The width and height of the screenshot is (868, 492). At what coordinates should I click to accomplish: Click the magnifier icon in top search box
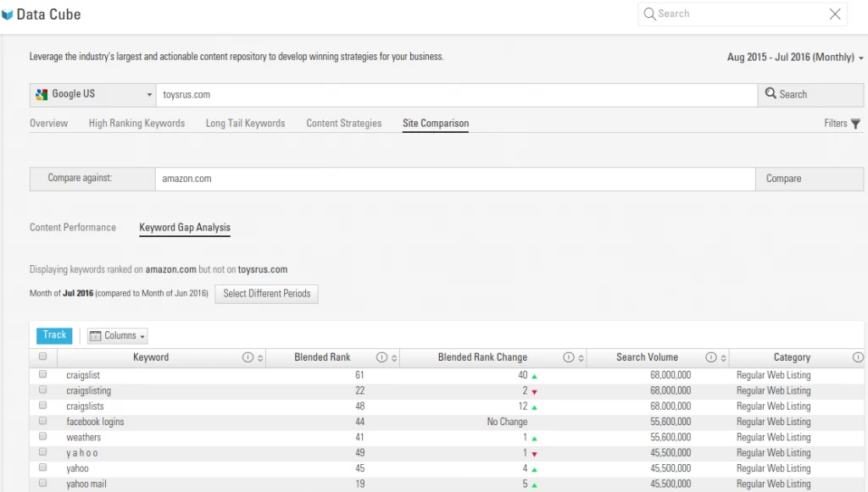[650, 14]
